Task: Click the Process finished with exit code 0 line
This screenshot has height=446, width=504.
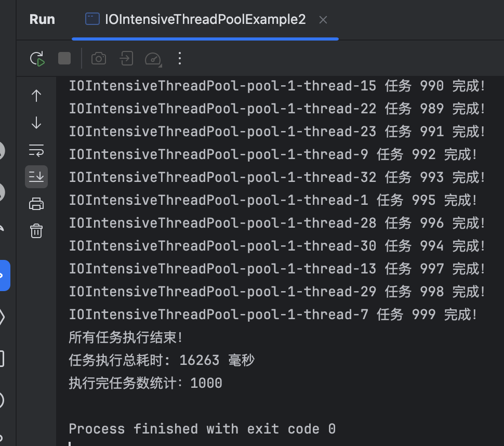Action: [202, 429]
